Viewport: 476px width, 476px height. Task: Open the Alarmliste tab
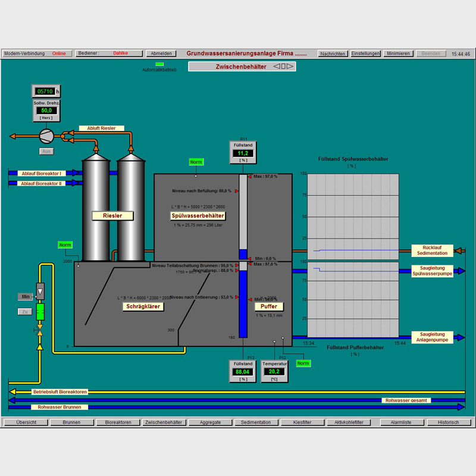pos(400,422)
